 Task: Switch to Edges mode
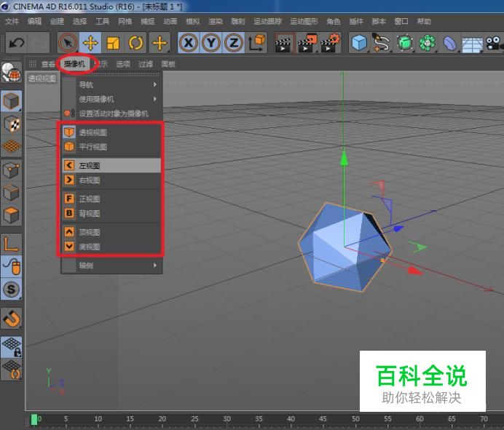click(x=11, y=193)
